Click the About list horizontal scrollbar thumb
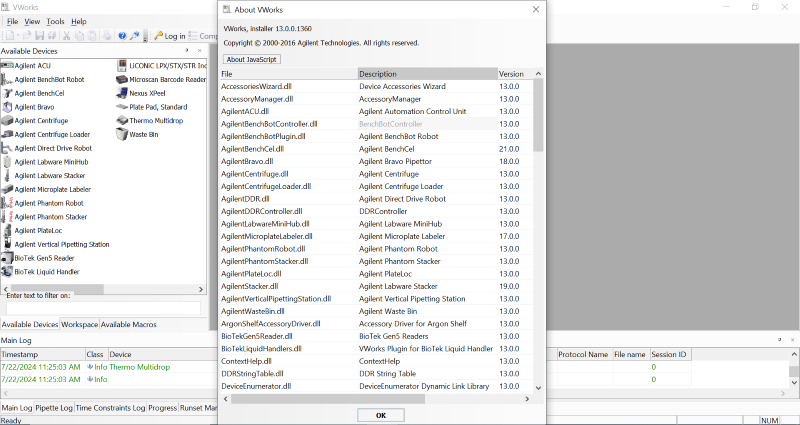 pos(328,398)
